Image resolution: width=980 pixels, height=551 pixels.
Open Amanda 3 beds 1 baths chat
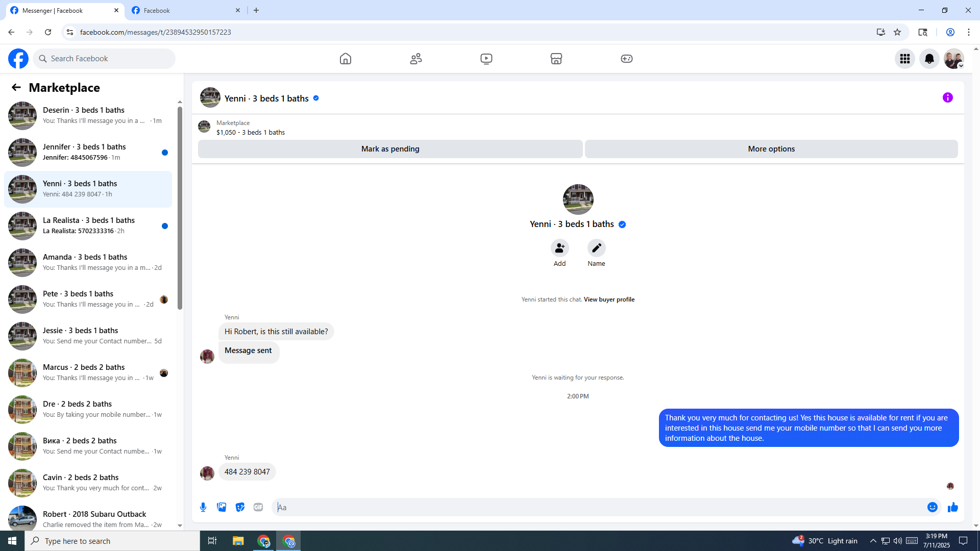88,263
